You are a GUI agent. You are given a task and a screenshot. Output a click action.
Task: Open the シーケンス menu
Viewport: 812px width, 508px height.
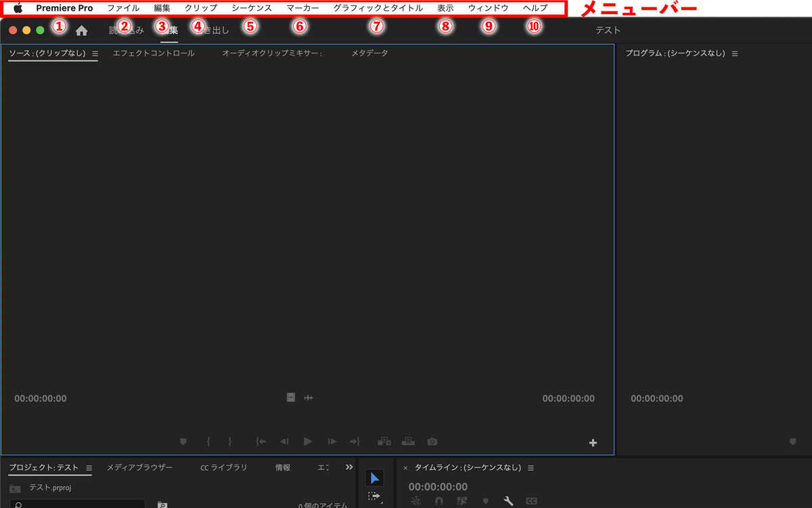pyautogui.click(x=252, y=8)
